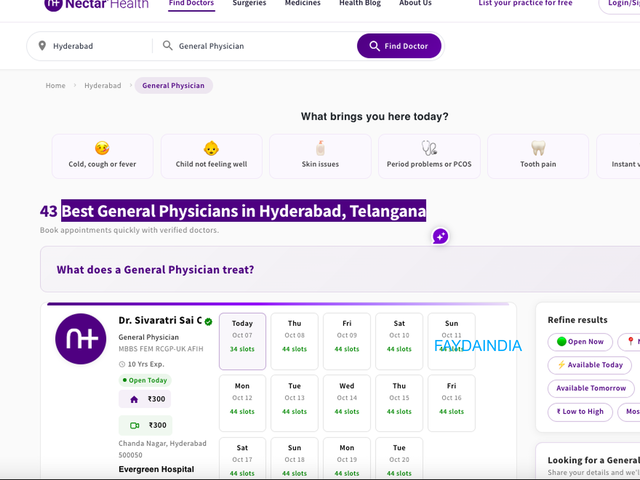Viewport: 640px width, 480px height.
Task: Click the ₹300 in-clinic consultation fee chip
Action: pos(145,399)
